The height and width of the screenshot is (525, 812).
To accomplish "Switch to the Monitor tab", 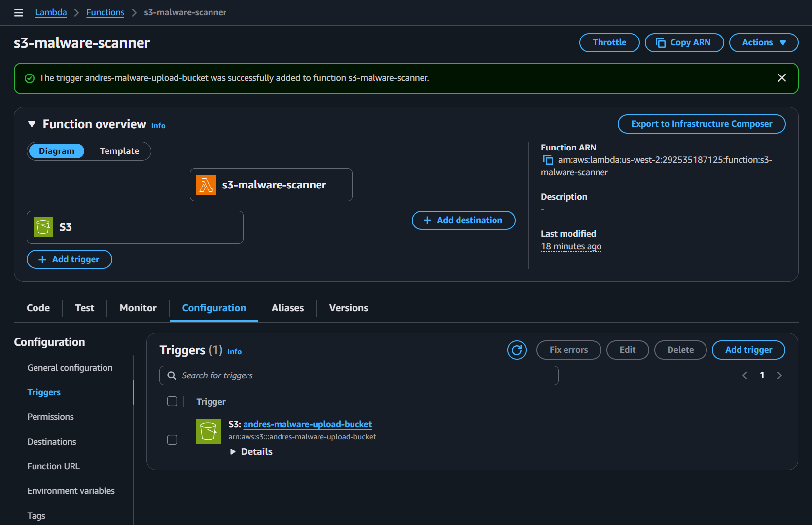I will (x=138, y=308).
